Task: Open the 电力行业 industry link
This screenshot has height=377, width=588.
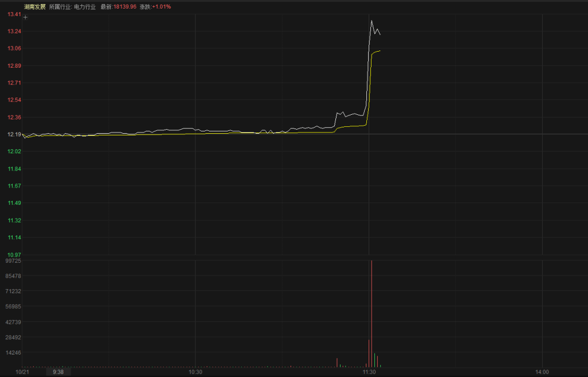Action: (x=85, y=6)
